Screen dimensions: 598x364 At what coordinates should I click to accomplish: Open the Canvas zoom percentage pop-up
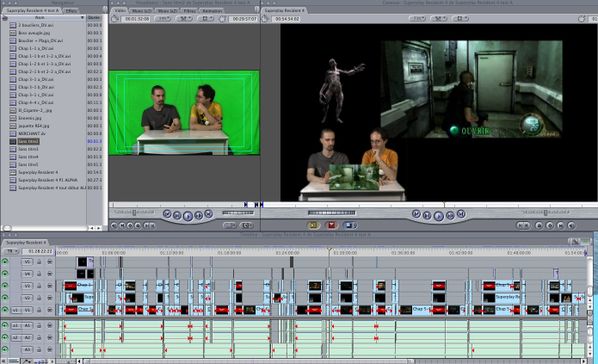[417, 18]
